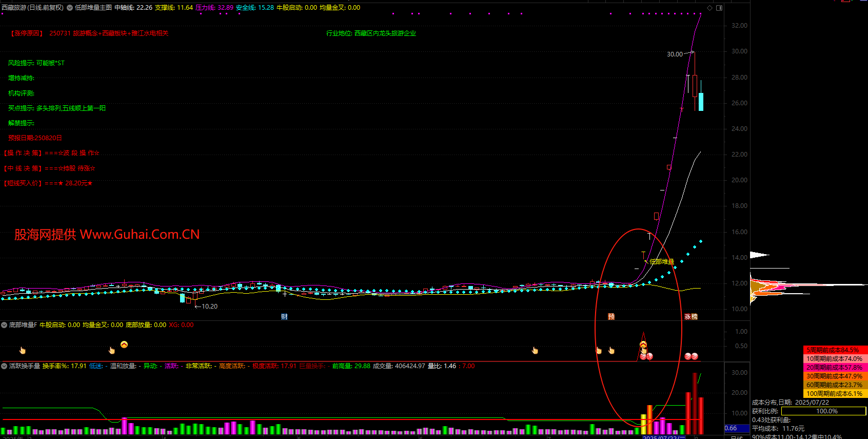The width and height of the screenshot is (868, 439).
Task: Click the 操作决策 波段操作 line
Action: [x=51, y=153]
